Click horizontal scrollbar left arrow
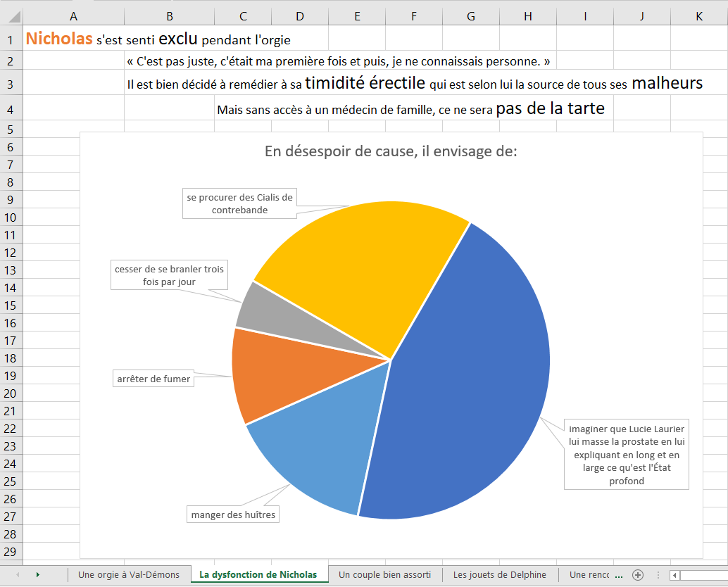The width and height of the screenshot is (728, 587). [675, 575]
